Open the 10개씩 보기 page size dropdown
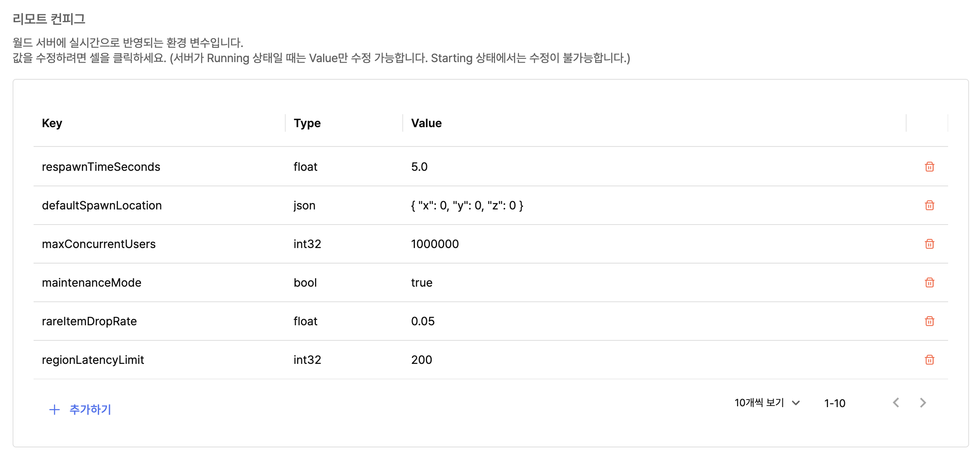Image resolution: width=980 pixels, height=460 pixels. [767, 403]
